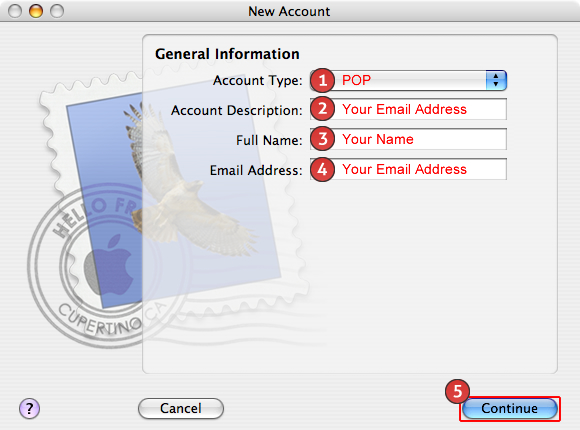Screen dimensions: 580x430
Task: Click the Account Description text field
Action: coord(408,109)
